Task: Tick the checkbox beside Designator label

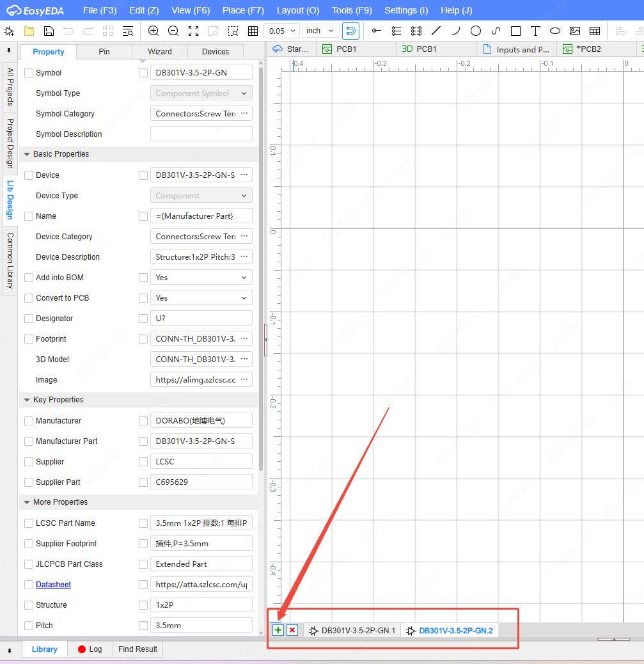Action: [29, 319]
